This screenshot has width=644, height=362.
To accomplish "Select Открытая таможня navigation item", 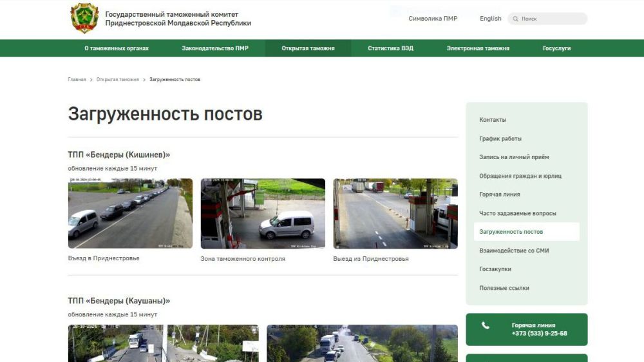I will 308,48.
